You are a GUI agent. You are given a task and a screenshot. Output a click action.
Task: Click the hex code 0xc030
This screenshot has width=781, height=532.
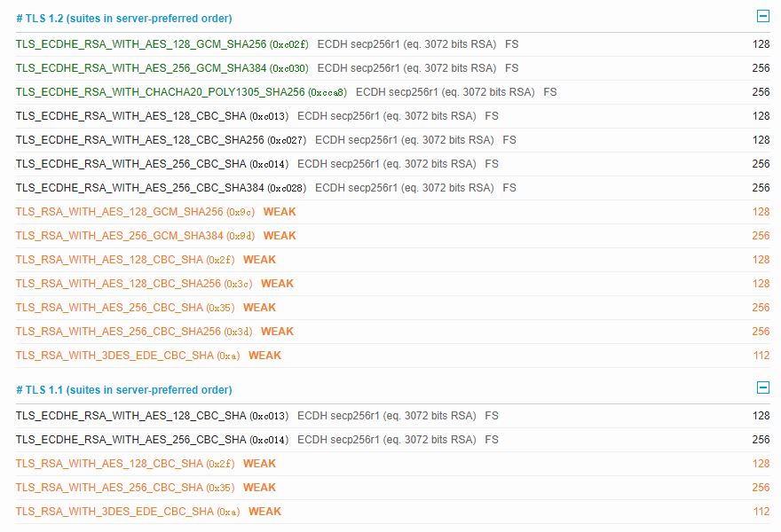tap(289, 68)
